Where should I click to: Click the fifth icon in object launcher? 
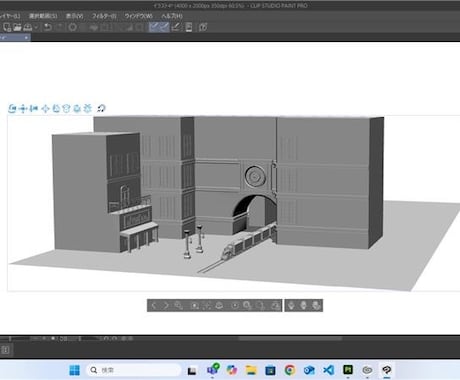tap(207, 305)
